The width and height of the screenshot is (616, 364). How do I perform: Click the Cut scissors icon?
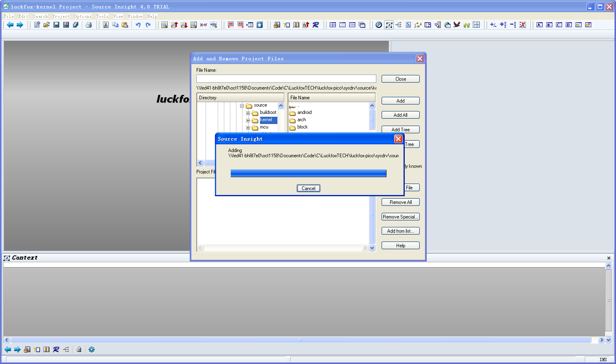(x=105, y=25)
